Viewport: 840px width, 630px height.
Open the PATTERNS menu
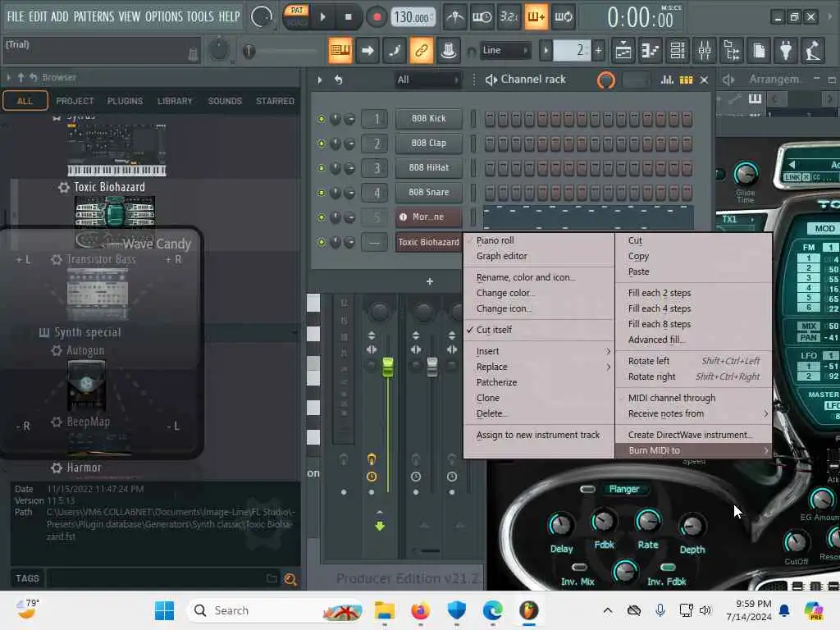(94, 16)
